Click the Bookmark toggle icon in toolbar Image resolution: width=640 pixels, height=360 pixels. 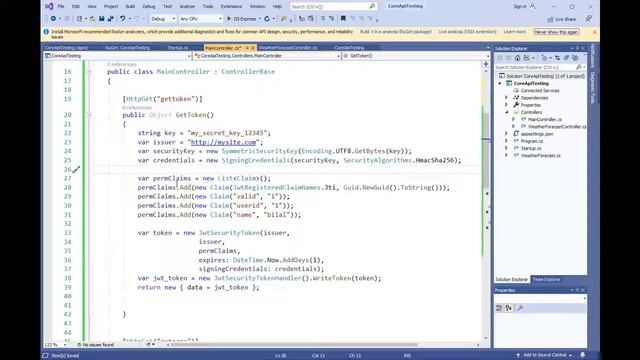click(343, 19)
